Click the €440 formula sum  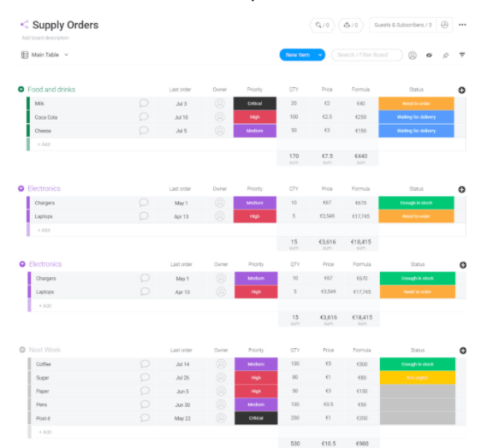tap(361, 156)
